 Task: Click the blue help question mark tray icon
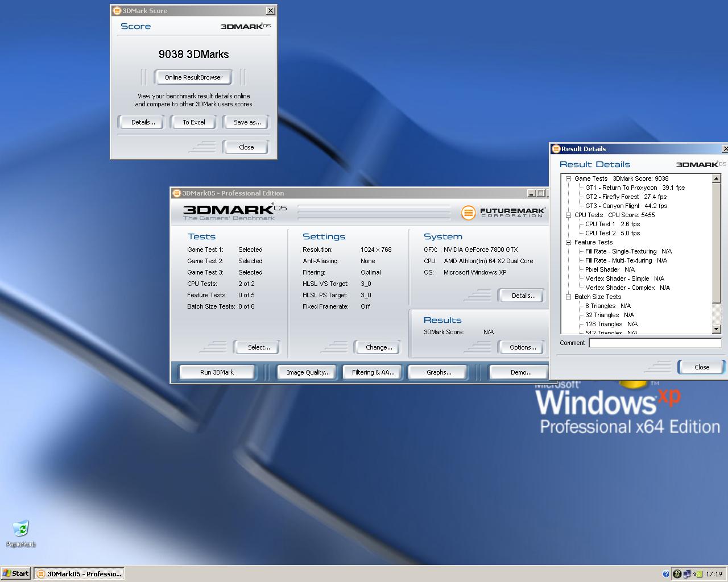[666, 574]
